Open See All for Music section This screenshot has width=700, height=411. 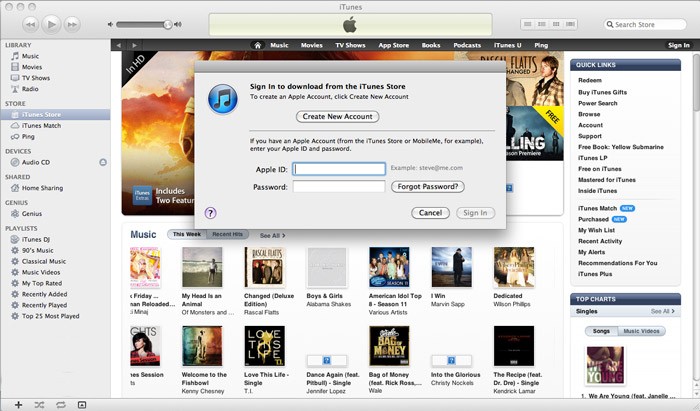[272, 235]
